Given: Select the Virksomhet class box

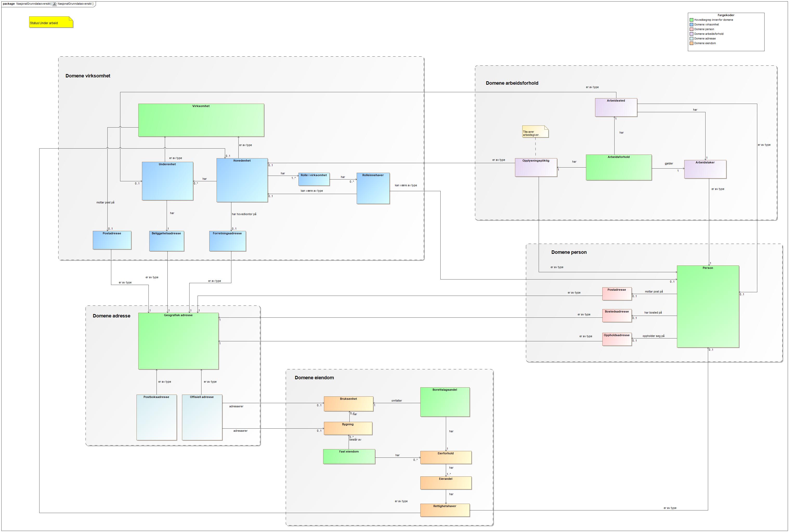Looking at the screenshot, I should (201, 121).
